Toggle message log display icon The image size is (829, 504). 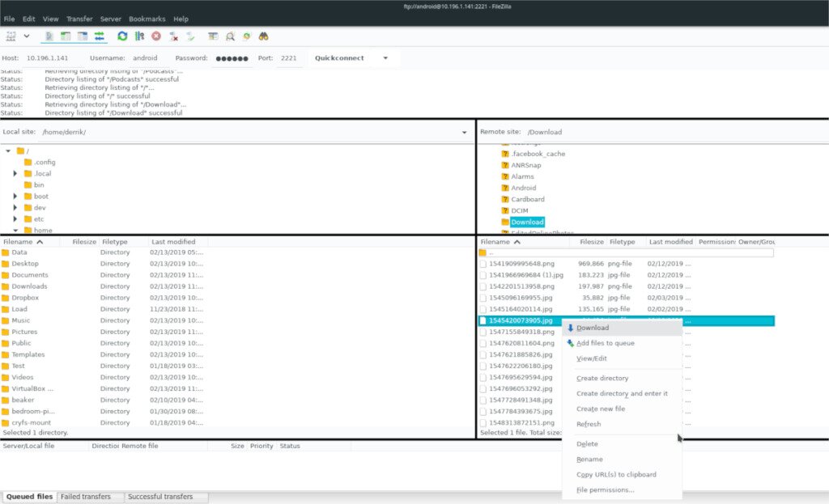pyautogui.click(x=49, y=36)
